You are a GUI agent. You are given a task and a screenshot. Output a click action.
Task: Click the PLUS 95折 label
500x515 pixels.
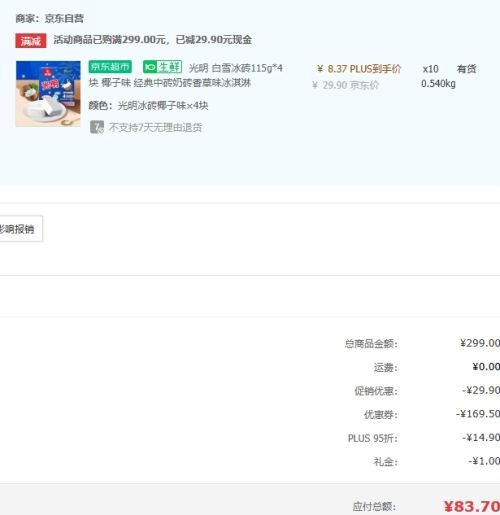coord(373,438)
